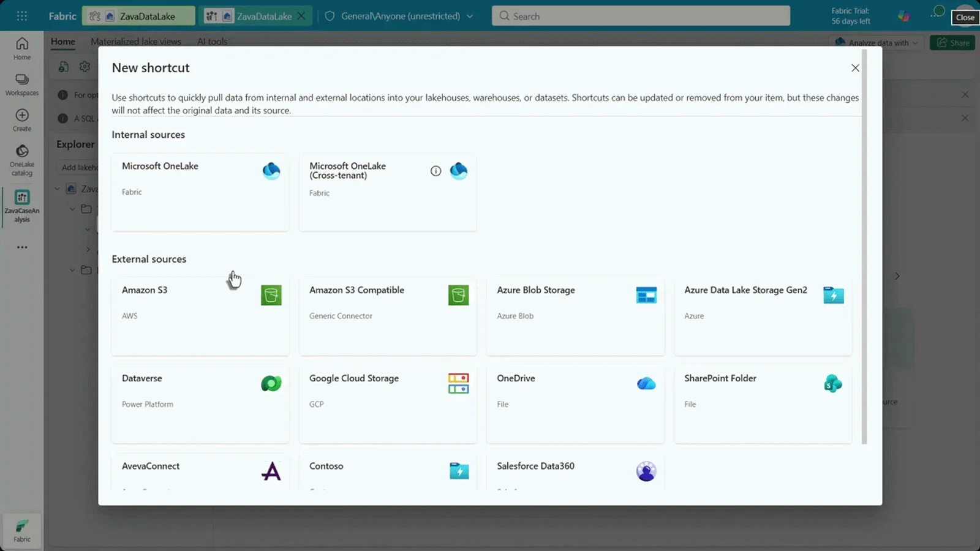Choose Google Cloud Storage card
Screen dimensions: 980x551
pyautogui.click(x=388, y=405)
